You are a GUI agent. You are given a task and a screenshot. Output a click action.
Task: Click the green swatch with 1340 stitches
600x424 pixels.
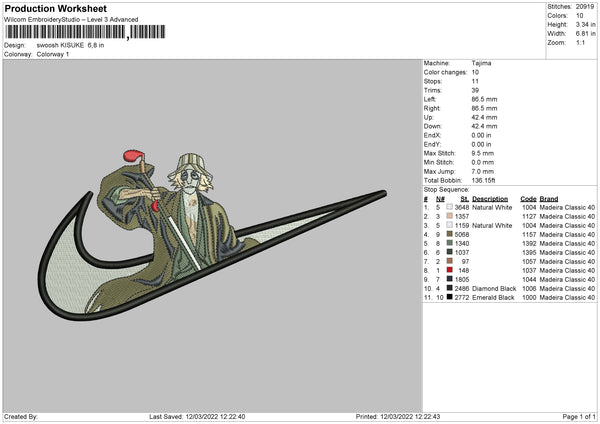[x=449, y=243]
